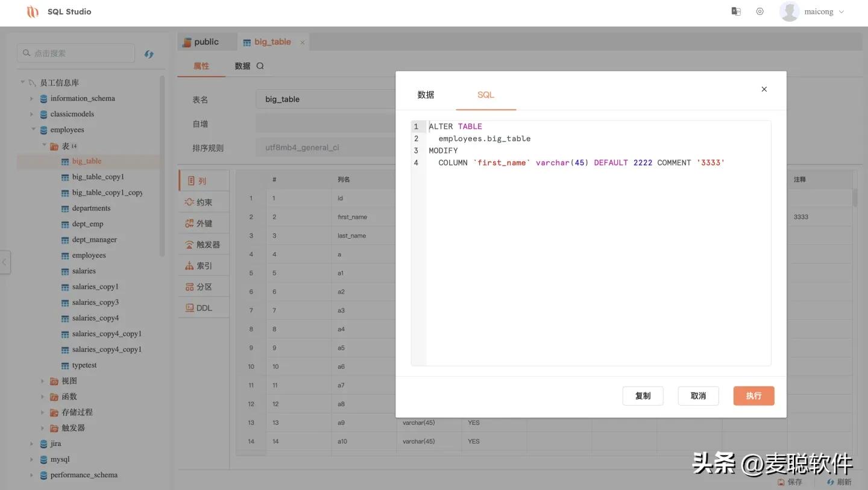This screenshot has width=868, height=490.
Task: Collapse the employees database node
Action: click(x=33, y=130)
